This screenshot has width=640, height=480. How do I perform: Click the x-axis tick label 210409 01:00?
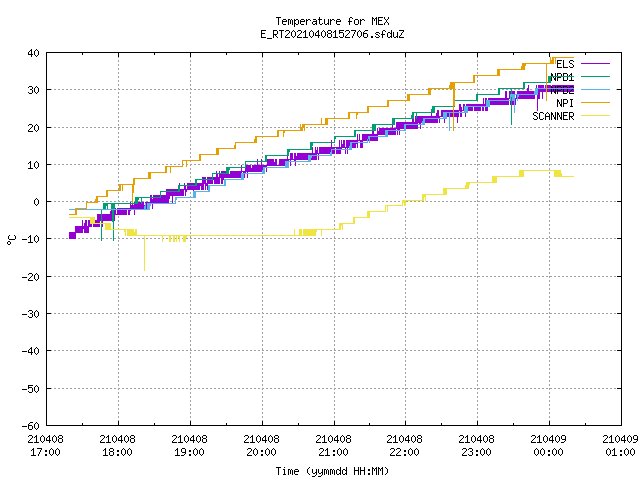coord(620,446)
